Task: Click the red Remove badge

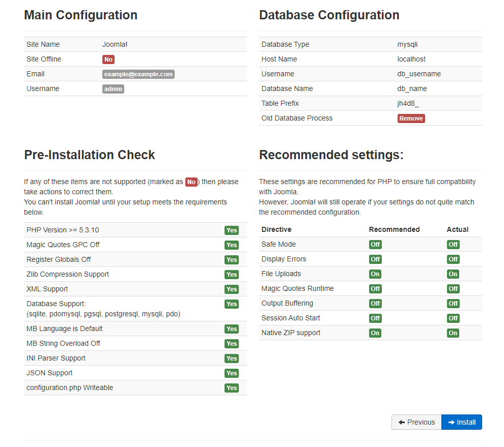Action: pos(411,118)
